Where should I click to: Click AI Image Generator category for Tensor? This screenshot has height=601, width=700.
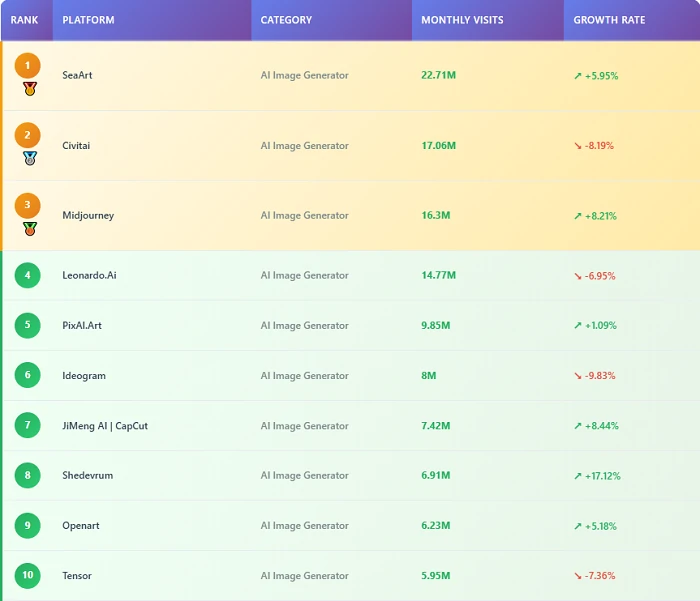click(304, 576)
